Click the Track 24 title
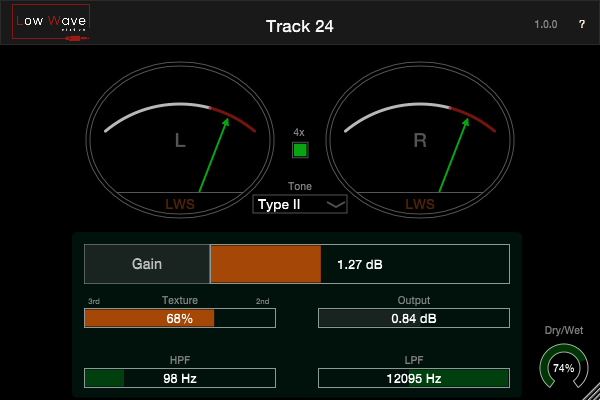Image resolution: width=600 pixels, height=400 pixels. [300, 26]
